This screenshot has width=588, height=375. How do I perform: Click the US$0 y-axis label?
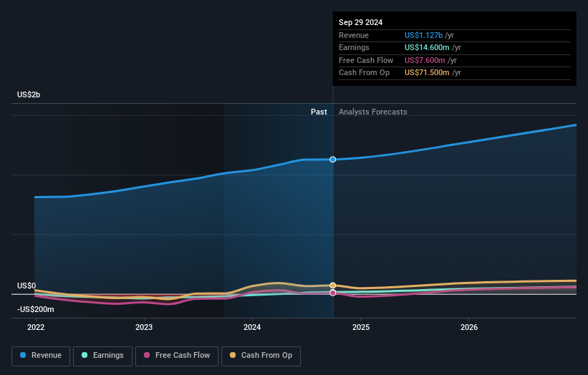26,286
